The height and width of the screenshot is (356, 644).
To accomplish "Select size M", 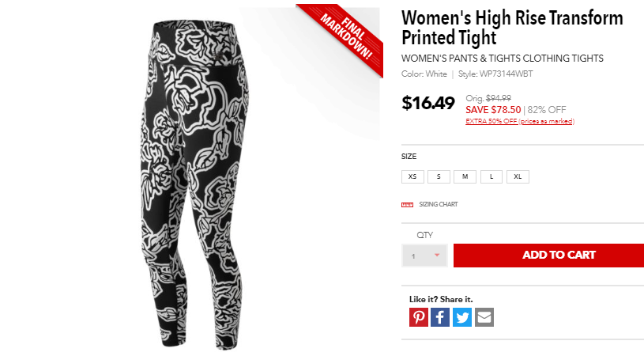I will coord(465,176).
